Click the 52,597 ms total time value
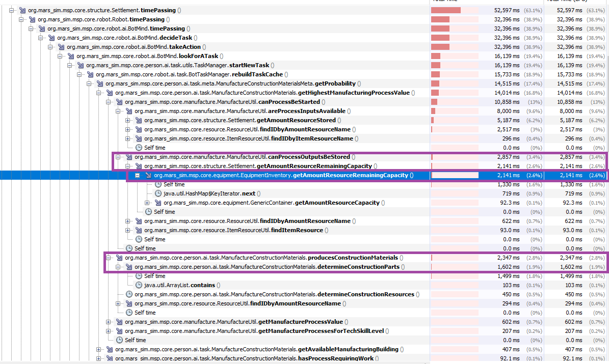Image resolution: width=609 pixels, height=364 pixels. [507, 10]
